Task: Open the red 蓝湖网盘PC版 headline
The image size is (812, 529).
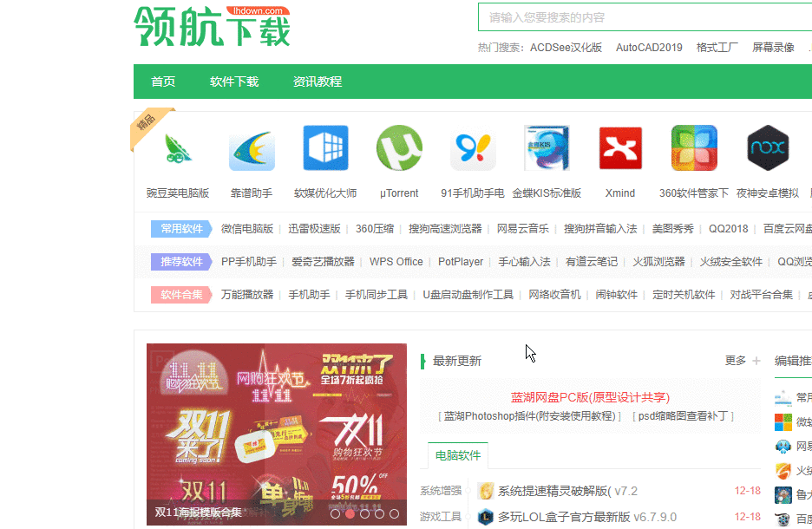Action: 590,397
